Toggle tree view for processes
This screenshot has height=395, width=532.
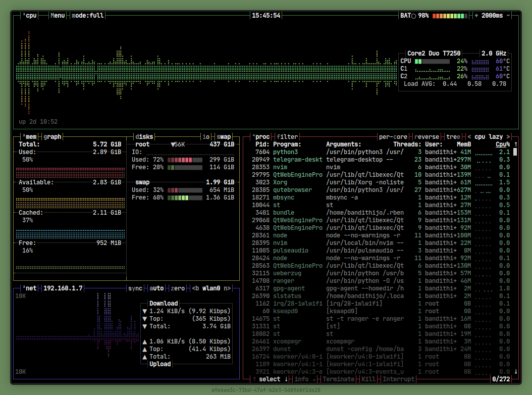pos(453,137)
